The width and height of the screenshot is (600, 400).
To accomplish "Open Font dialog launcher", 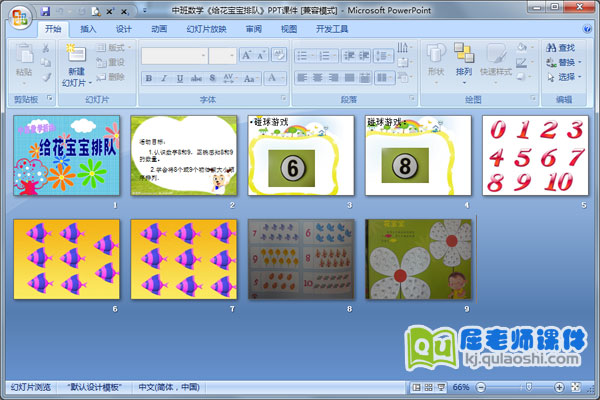I will 284,99.
